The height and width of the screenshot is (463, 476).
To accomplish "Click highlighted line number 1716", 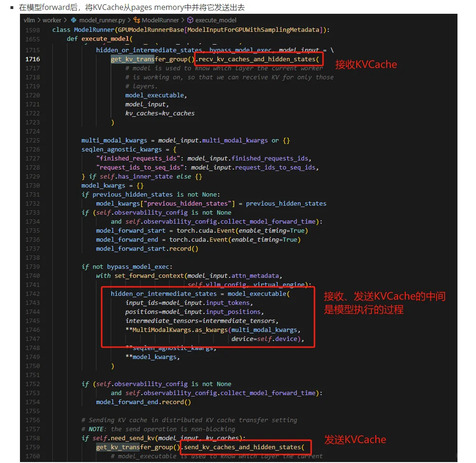I will 32,59.
